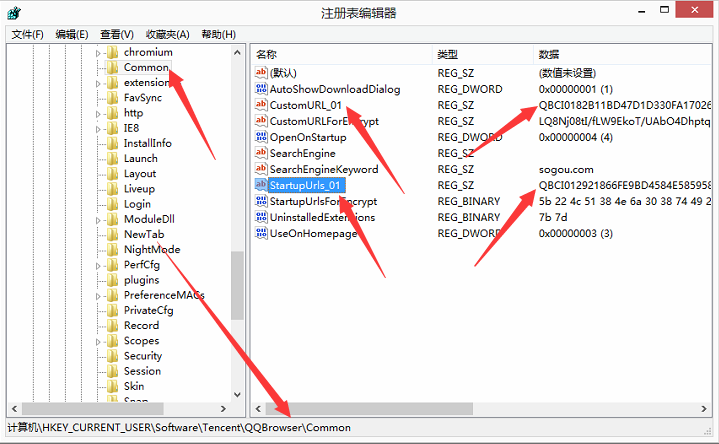Click the 0x00000003 (3) data value
The height and width of the screenshot is (444, 719).
575,233
